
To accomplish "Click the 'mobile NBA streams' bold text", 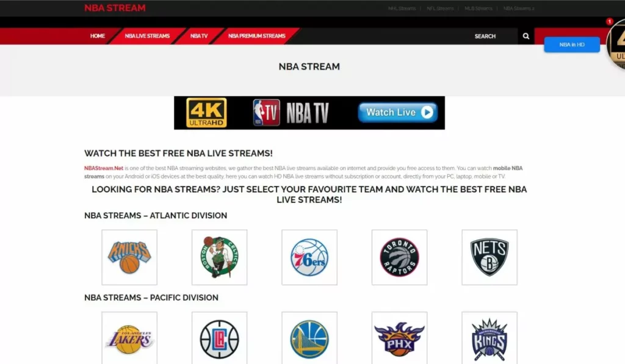I will pos(507,168).
